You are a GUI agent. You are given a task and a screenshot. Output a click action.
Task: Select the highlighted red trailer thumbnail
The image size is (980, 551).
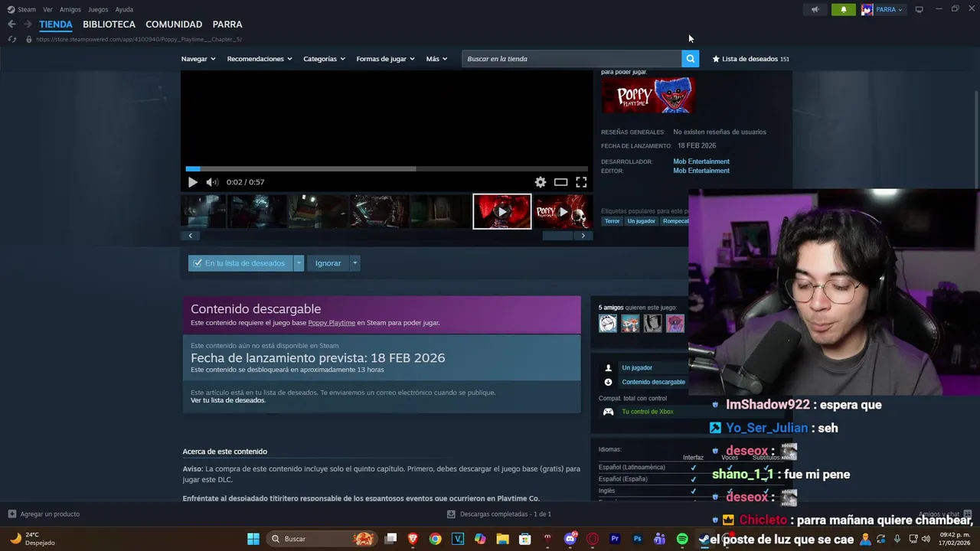tap(501, 211)
